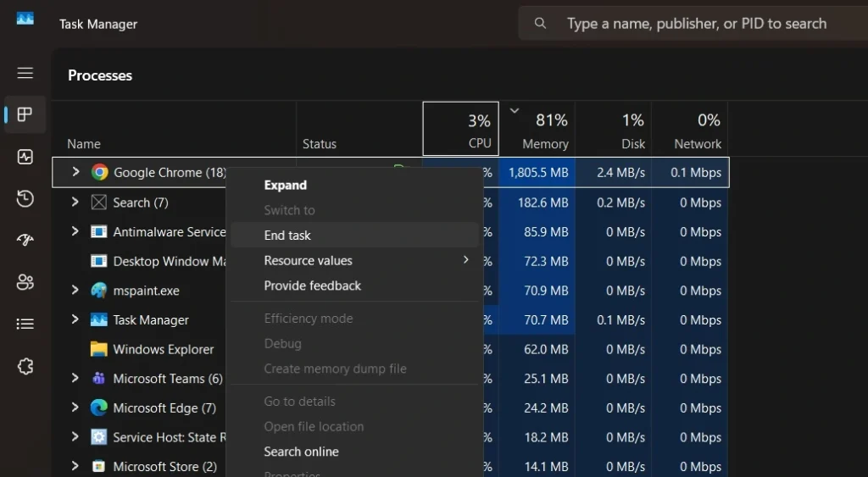Click the Windows Explorer folder icon
The width and height of the screenshot is (868, 477).
click(x=98, y=349)
